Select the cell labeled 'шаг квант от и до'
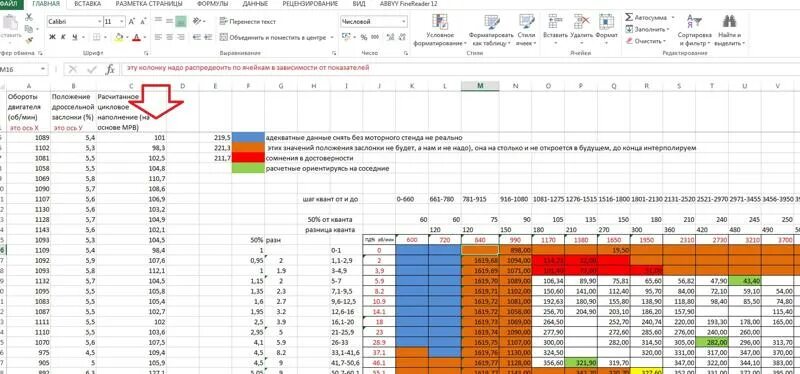Screen dimensions: 800x374 tap(330, 200)
